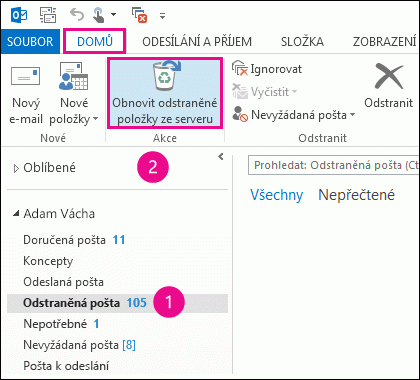Click the Send/Receive All Folders quick icon
420x380 pixels.
click(x=48, y=15)
